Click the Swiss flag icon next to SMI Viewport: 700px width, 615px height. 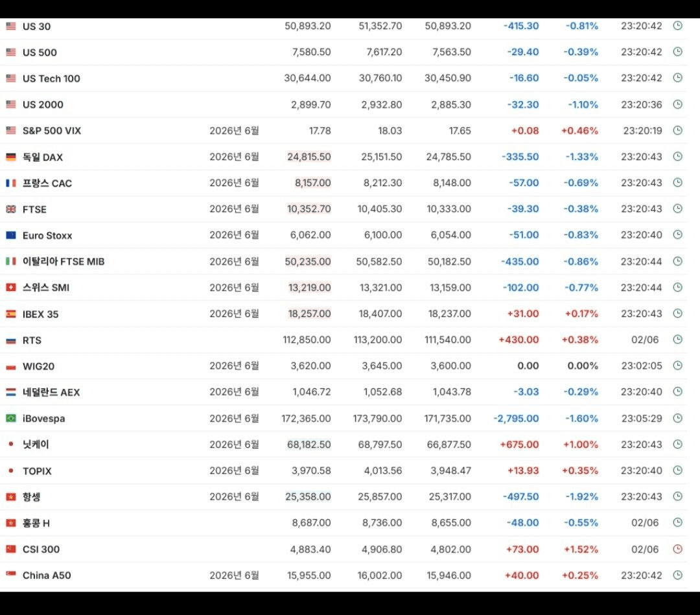(11, 288)
